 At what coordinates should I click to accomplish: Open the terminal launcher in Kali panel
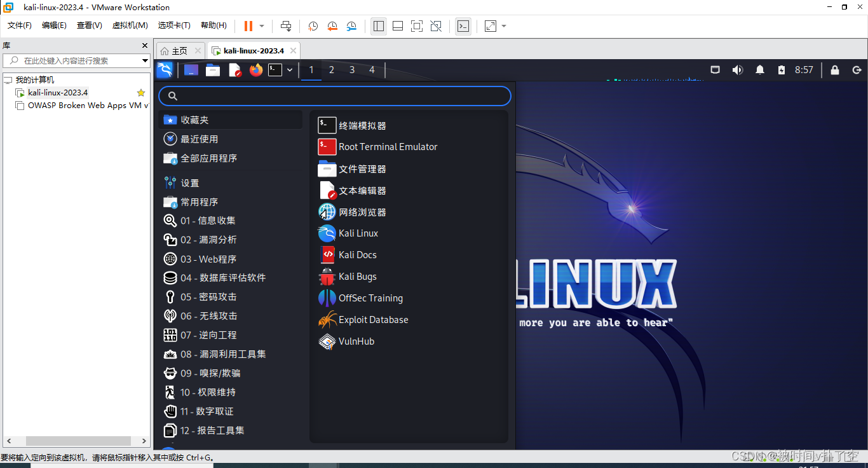[275, 70]
